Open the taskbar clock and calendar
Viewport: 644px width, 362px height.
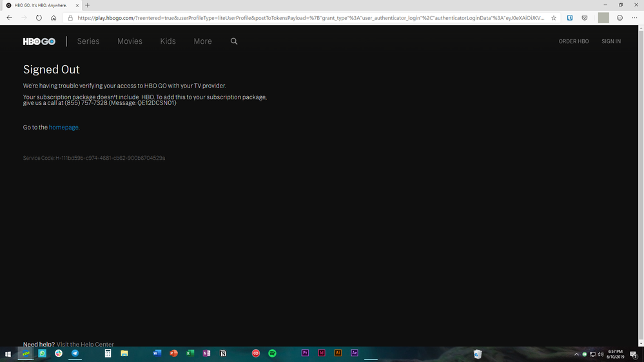point(615,354)
